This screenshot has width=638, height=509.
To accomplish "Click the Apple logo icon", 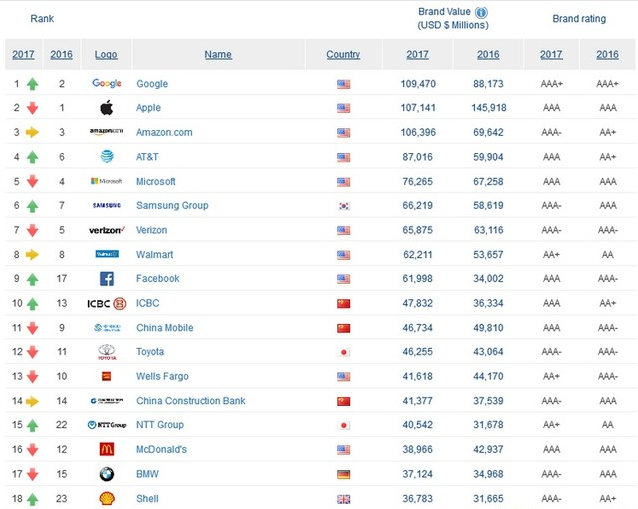I will [x=106, y=108].
